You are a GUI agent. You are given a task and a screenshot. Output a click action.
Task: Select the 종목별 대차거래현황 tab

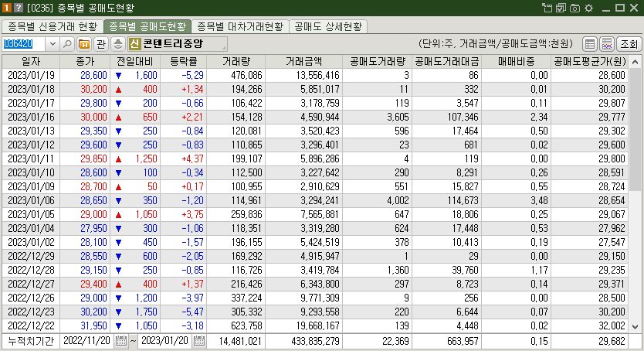240,27
